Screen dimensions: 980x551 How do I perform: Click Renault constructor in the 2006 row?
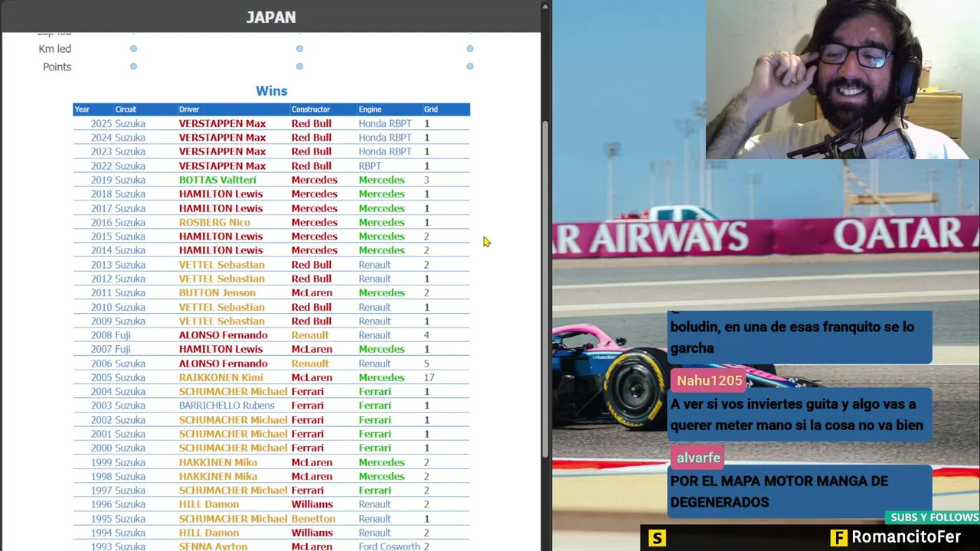pos(310,364)
